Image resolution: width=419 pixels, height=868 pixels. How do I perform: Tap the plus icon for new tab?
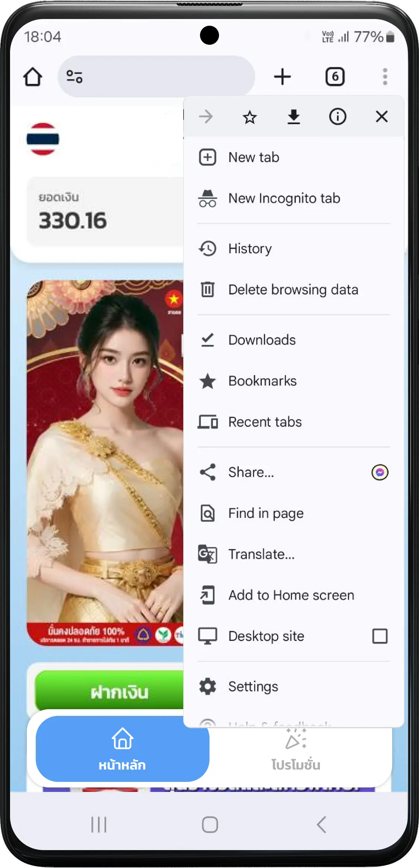click(282, 77)
